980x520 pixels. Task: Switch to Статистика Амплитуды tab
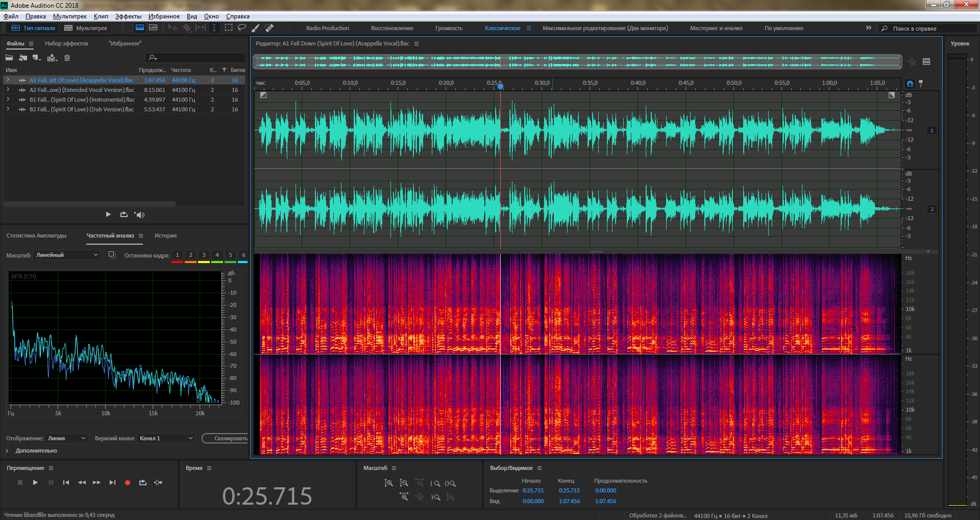click(36, 235)
